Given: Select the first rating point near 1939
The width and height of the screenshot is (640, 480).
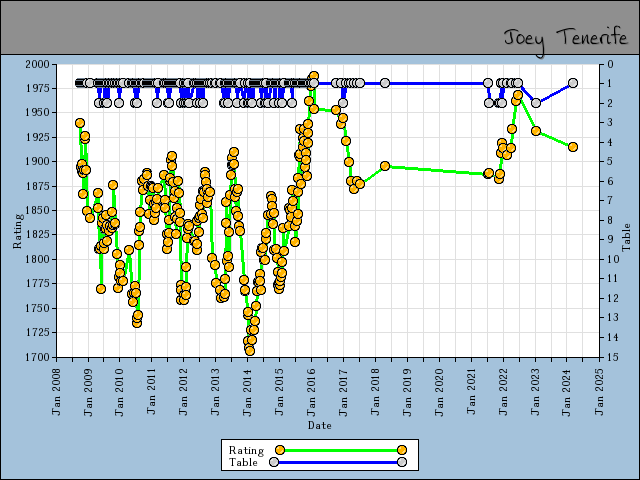Looking at the screenshot, I should coord(80,123).
